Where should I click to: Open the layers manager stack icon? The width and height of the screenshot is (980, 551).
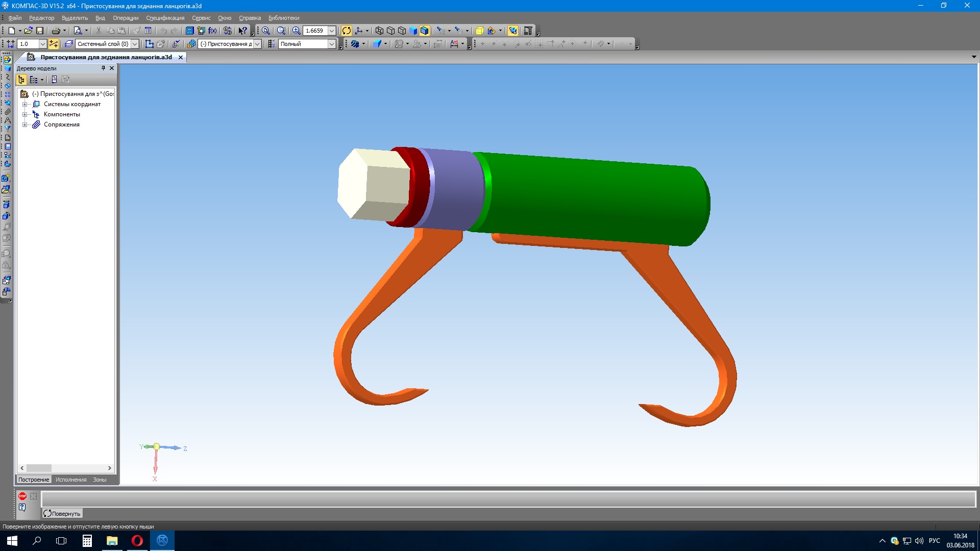(x=69, y=44)
